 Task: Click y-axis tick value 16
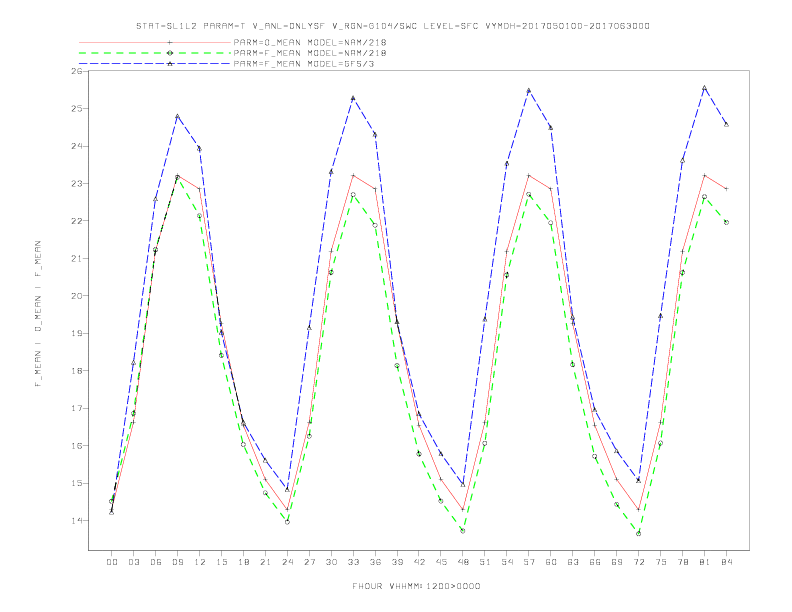click(77, 445)
